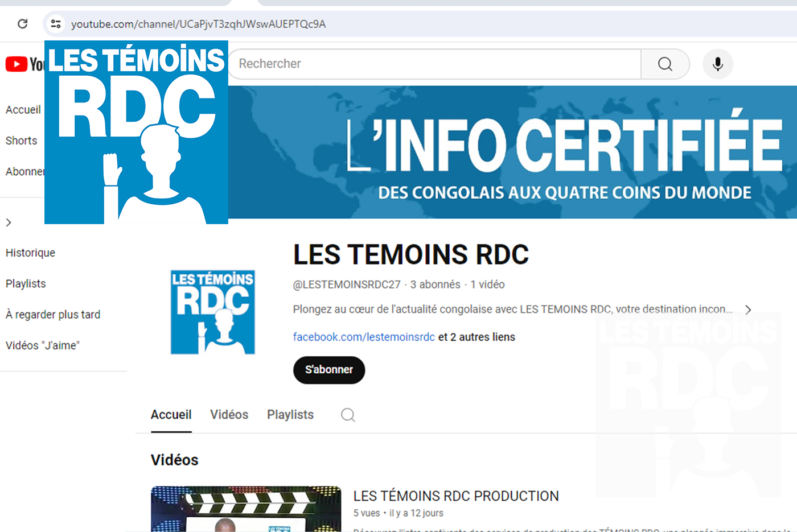Click the "5 vues" video info text
Viewport: 797px width, 532px height.
[x=367, y=513]
